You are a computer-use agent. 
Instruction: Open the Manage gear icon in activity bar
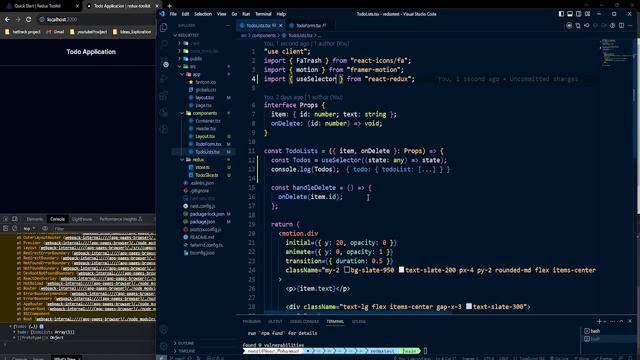[164, 346]
